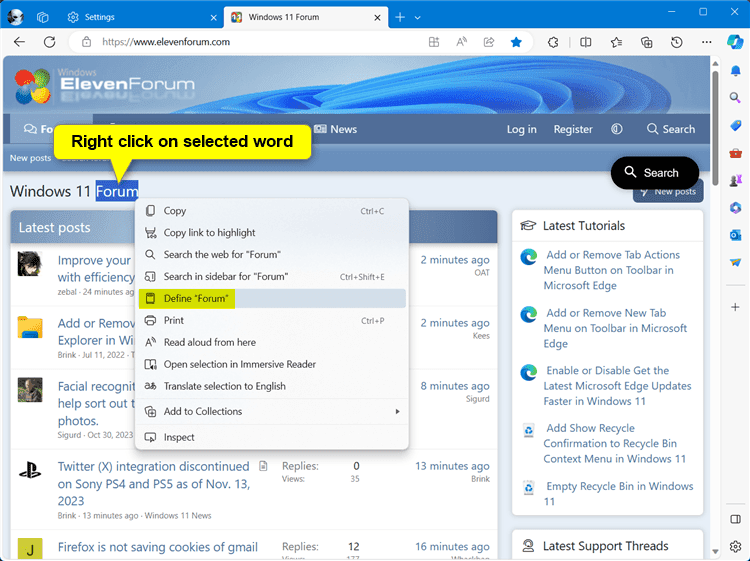
Task: Choose Inspect in context menu
Action: point(272,437)
